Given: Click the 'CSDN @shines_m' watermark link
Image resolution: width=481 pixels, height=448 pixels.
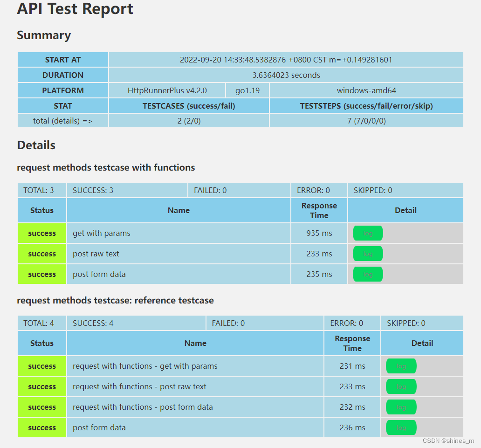Looking at the screenshot, I should coord(448,440).
